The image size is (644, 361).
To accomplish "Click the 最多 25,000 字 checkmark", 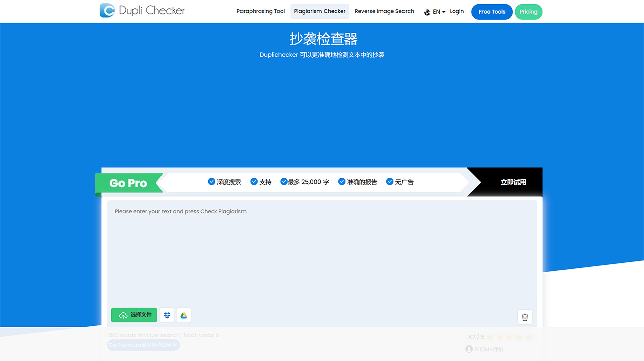I will (284, 181).
